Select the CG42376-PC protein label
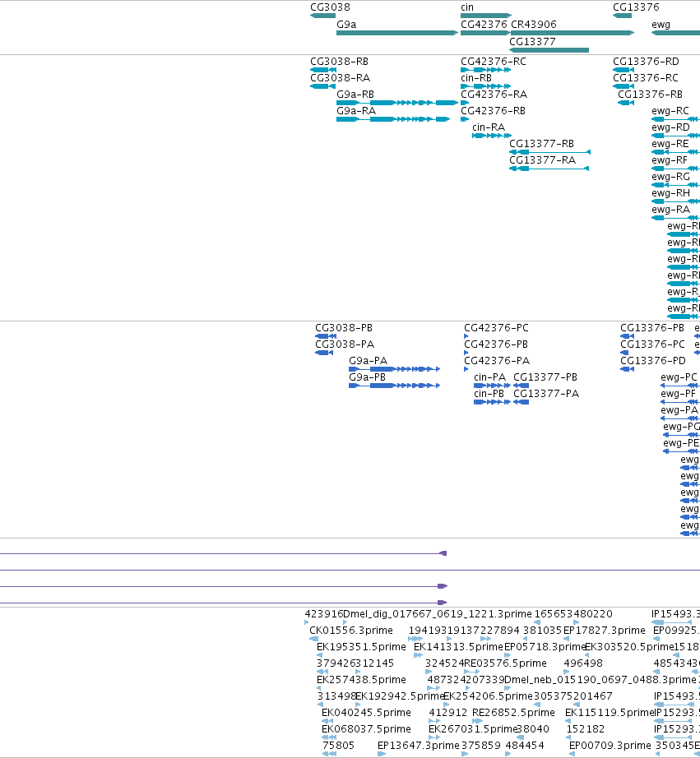Viewport: 700px width, 758px height. click(496, 328)
